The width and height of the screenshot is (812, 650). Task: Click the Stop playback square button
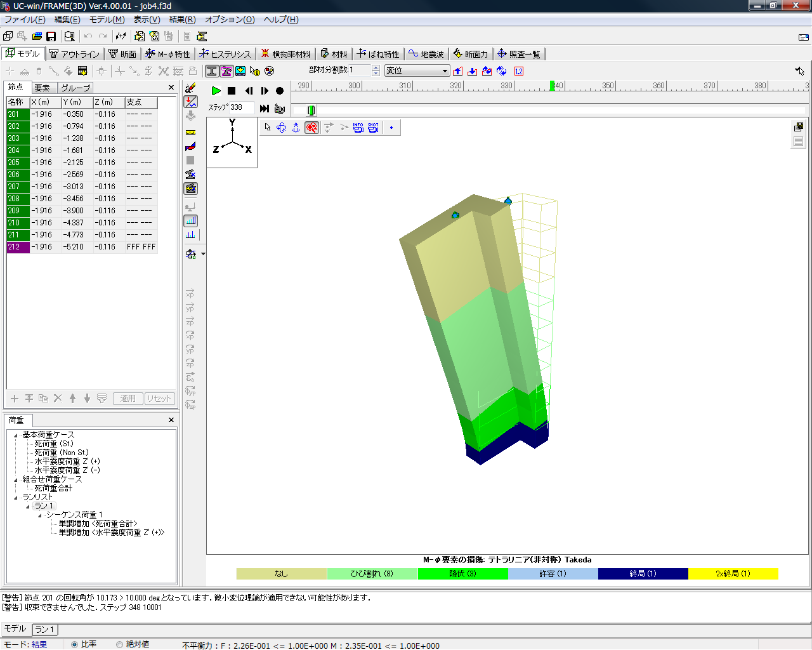tap(232, 91)
